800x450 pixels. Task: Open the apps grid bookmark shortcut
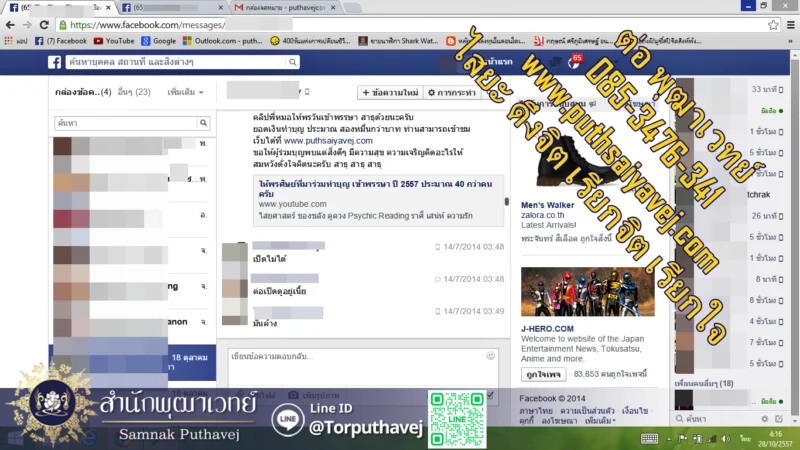(8, 41)
